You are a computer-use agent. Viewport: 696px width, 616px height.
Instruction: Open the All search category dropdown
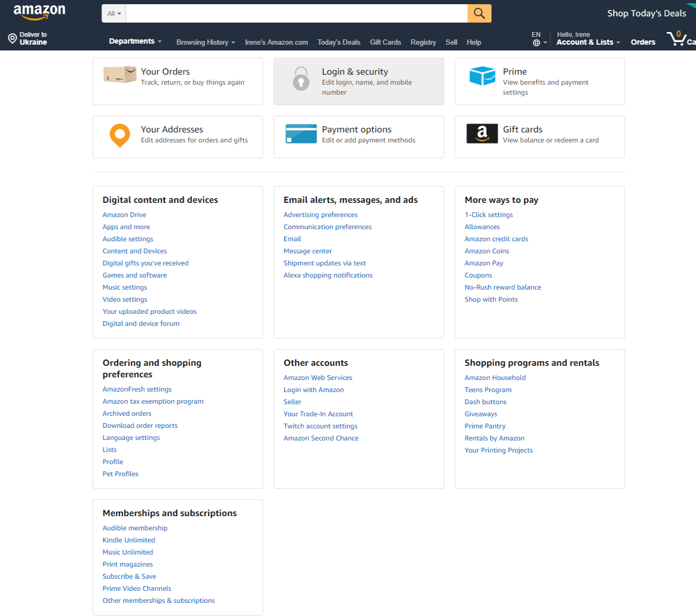[x=113, y=13]
